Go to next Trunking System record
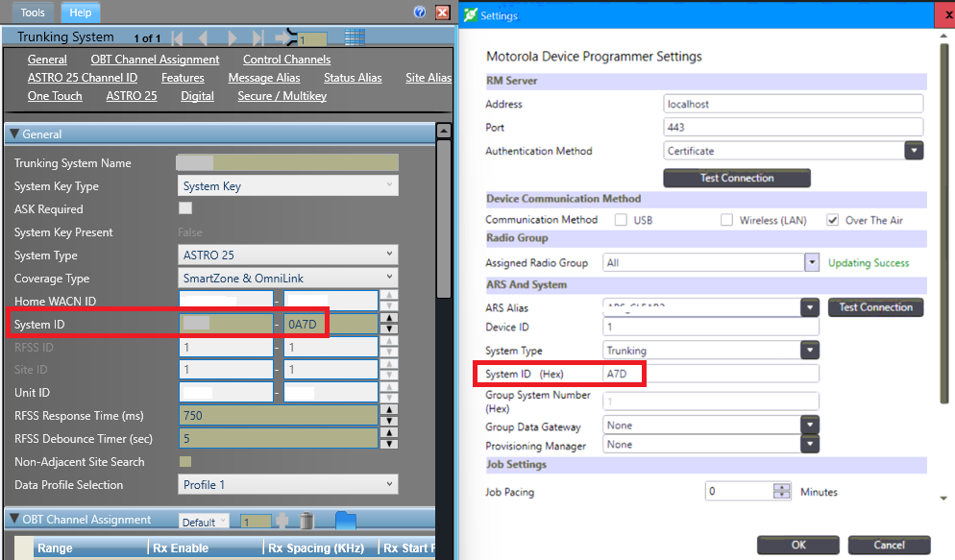 [233, 38]
